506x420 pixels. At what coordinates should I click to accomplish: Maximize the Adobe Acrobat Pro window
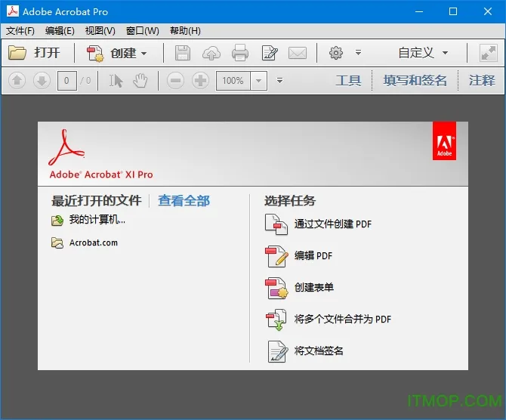tap(453, 11)
